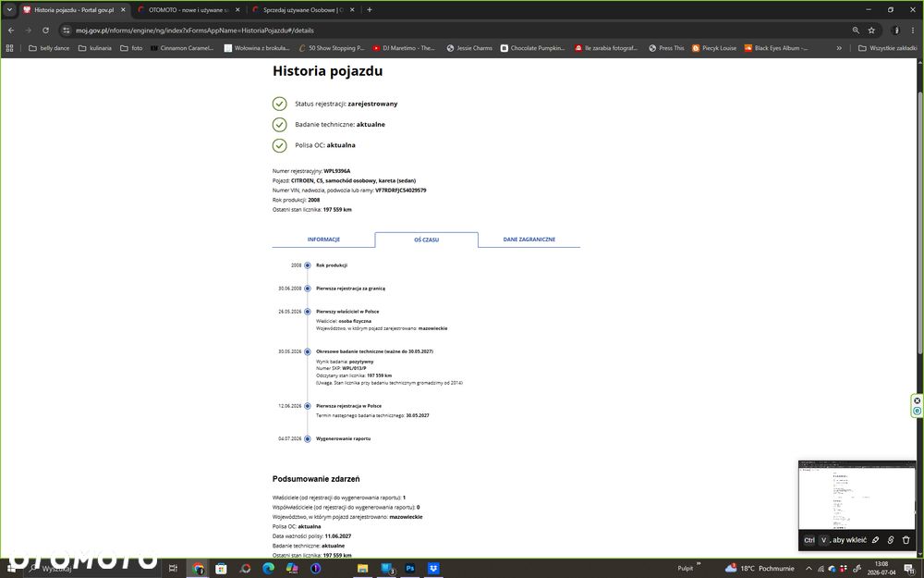Select the registration number WPL9396A
The width and height of the screenshot is (924, 578).
click(x=337, y=171)
